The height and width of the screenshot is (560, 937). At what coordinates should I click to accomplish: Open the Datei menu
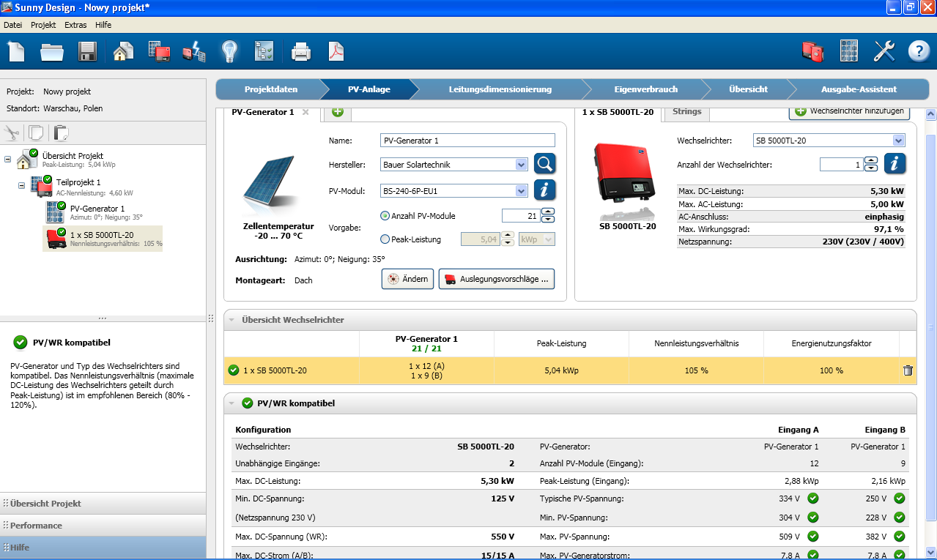click(x=13, y=25)
